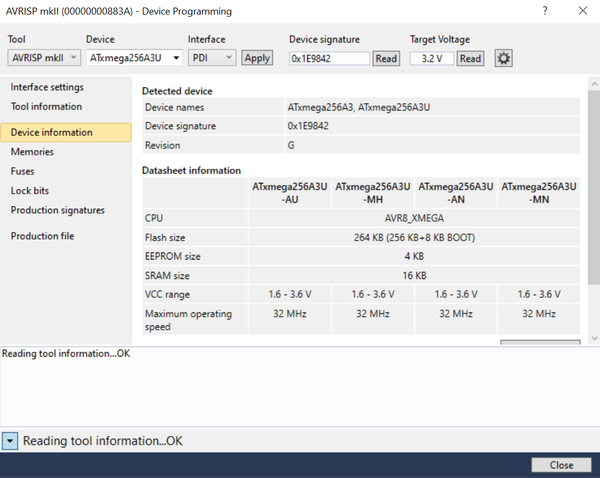Click VCC range cell under -AU column
This screenshot has height=478, width=600.
(290, 294)
